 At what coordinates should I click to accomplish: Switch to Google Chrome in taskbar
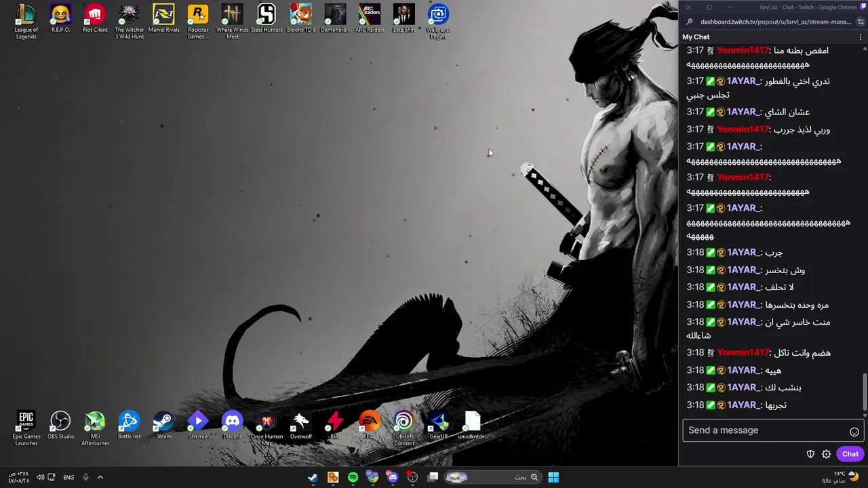[372, 477]
